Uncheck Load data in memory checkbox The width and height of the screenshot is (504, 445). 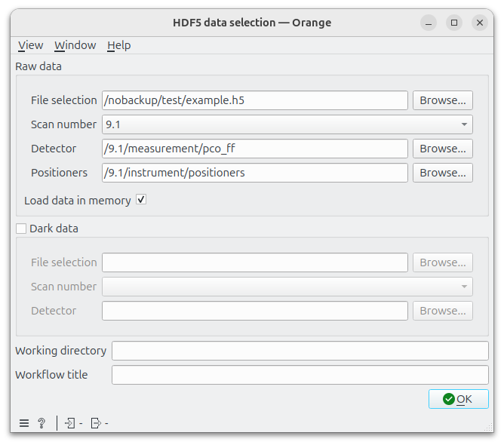pyautogui.click(x=141, y=200)
